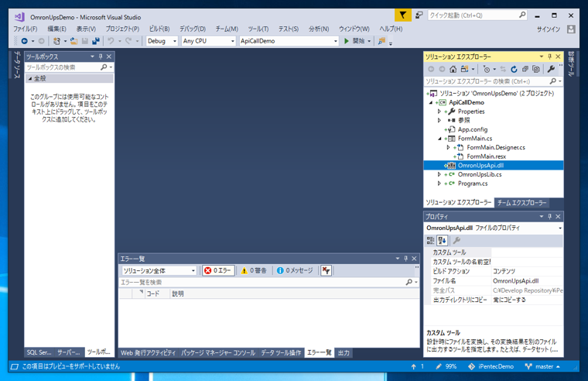This screenshot has width=588, height=381.
Task: Expand the OmronUpsLib.cs node
Action: (439, 174)
